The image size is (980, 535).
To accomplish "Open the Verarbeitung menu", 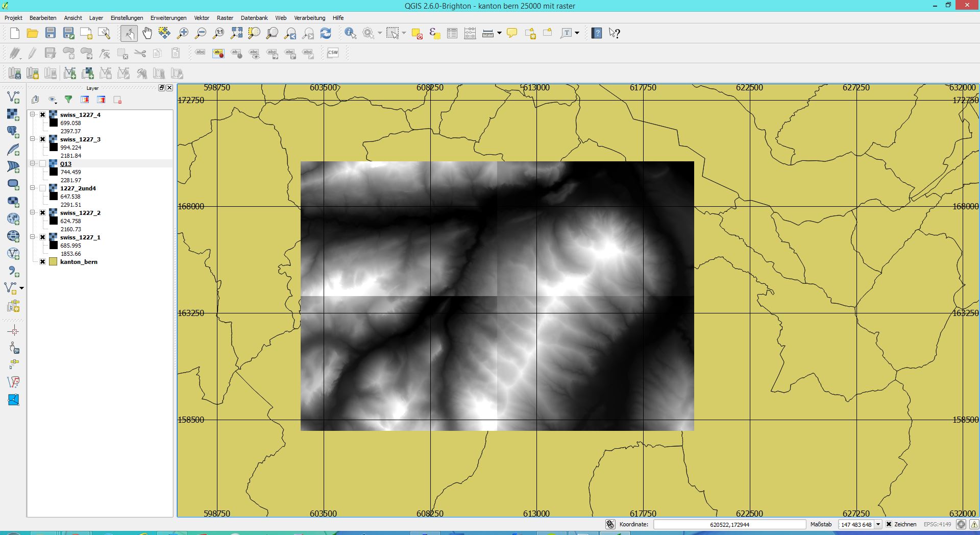I will [309, 18].
